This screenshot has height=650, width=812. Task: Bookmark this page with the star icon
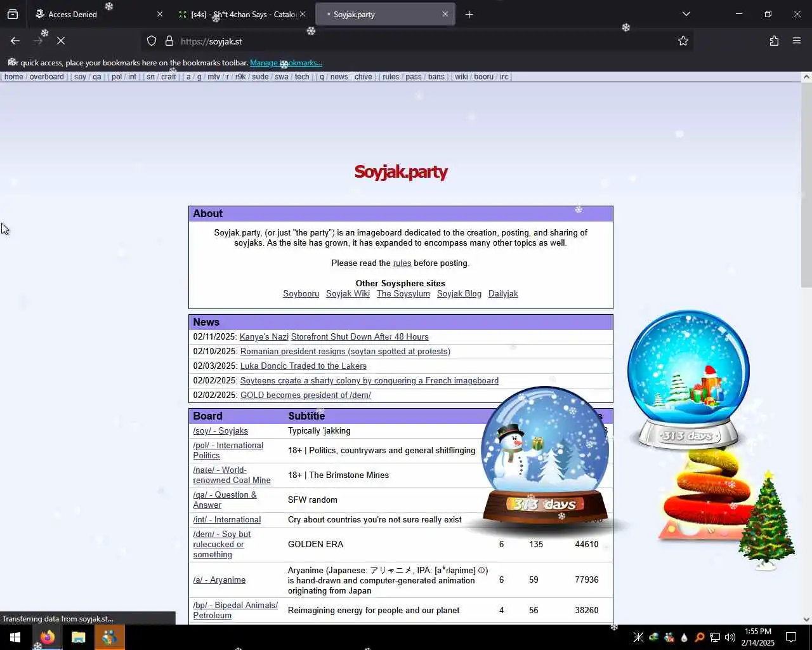coord(683,41)
